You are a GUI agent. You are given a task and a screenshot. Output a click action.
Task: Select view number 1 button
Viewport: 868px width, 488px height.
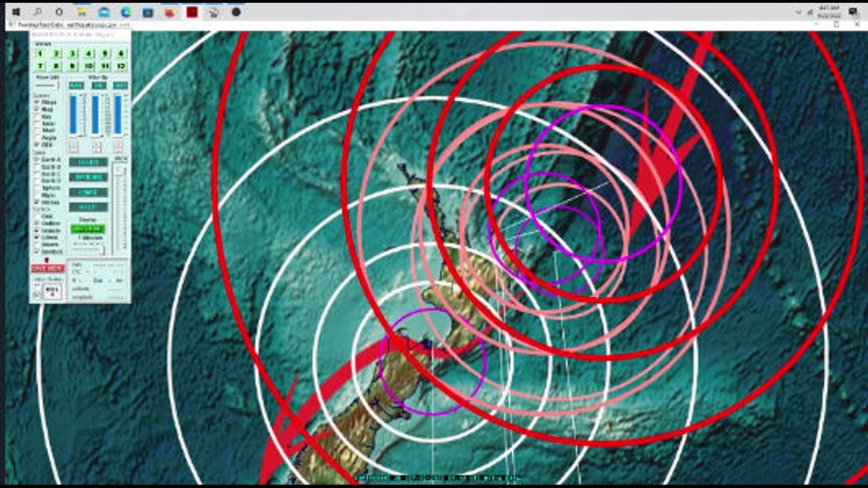(x=40, y=54)
